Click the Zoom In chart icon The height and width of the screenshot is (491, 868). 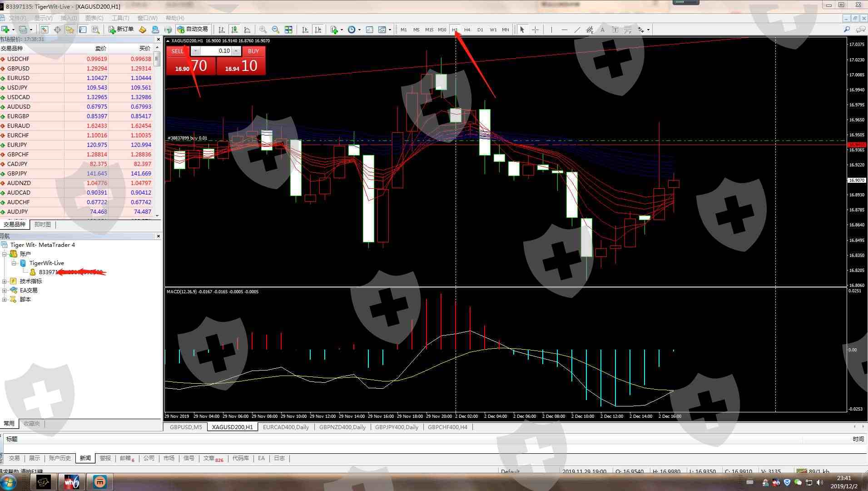point(263,30)
